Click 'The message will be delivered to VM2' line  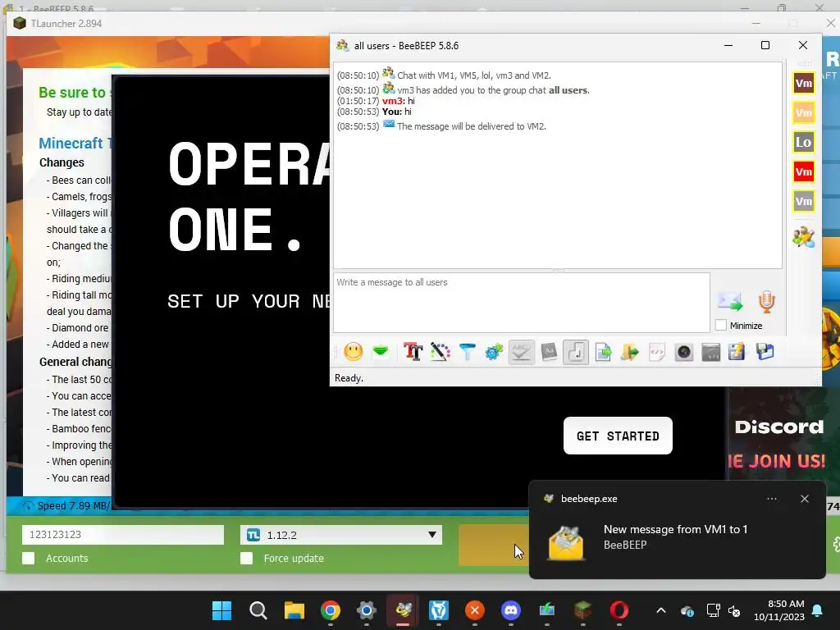tap(472, 126)
